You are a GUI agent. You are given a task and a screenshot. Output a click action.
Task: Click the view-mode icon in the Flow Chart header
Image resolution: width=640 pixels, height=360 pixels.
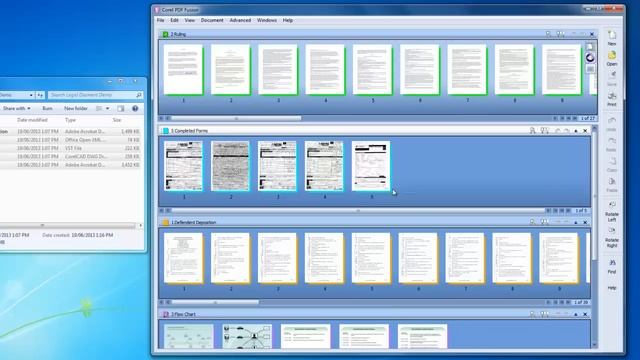[544, 314]
